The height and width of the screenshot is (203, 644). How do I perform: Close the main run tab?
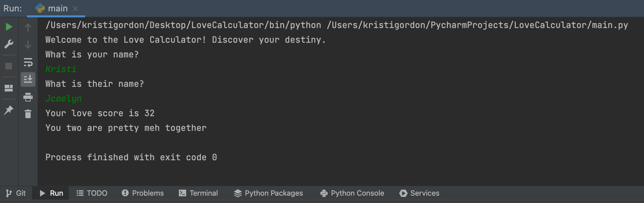[76, 8]
